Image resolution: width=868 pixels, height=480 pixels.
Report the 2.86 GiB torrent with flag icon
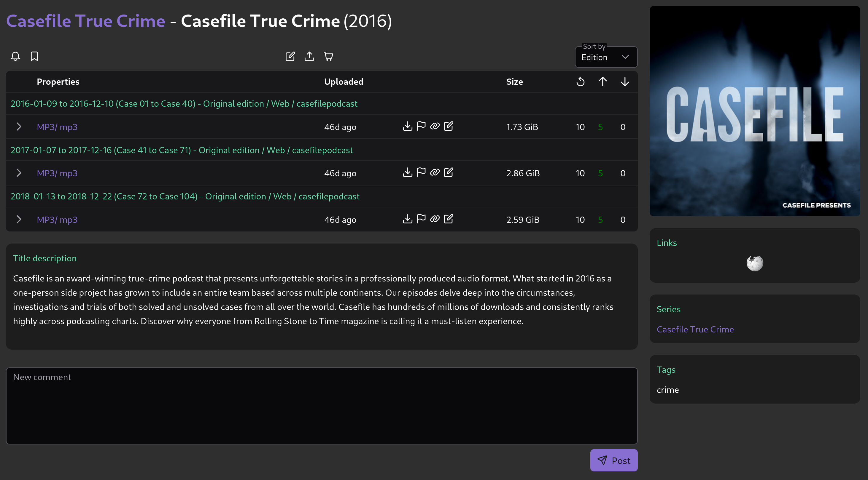(x=421, y=172)
